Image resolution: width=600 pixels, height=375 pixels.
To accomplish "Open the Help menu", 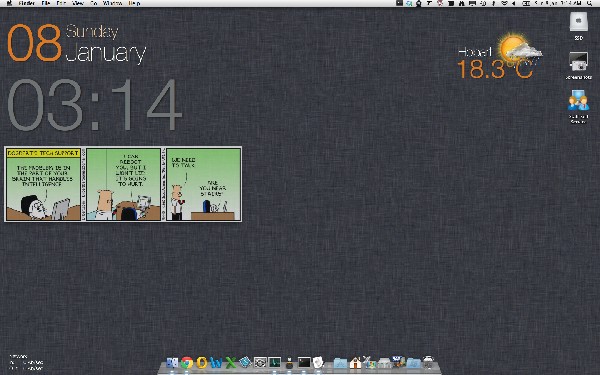I will point(134,3).
